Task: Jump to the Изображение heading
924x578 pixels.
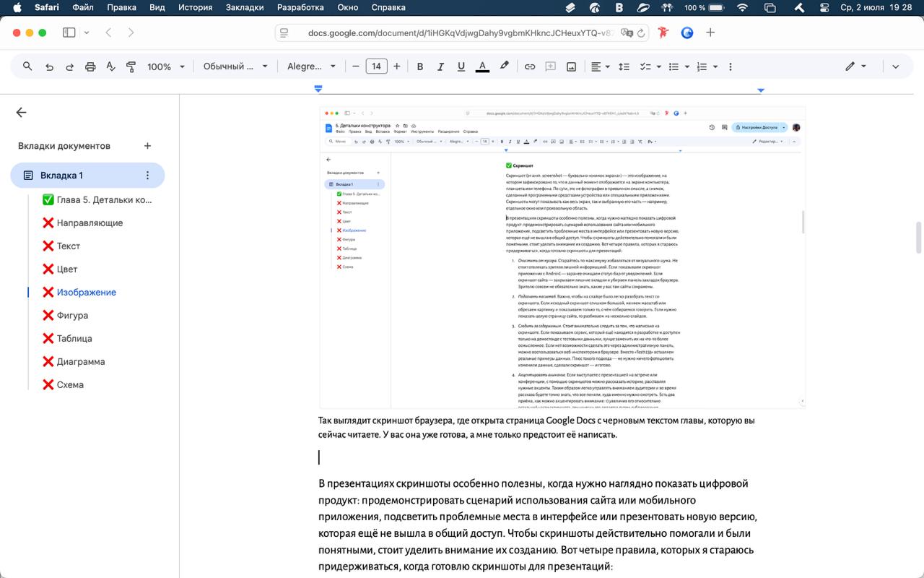Action: pyautogui.click(x=79, y=293)
